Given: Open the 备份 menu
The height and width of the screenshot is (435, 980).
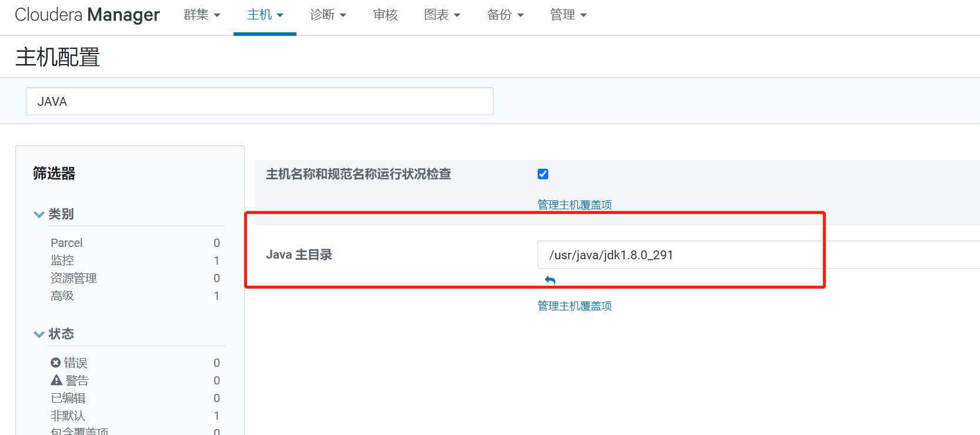Looking at the screenshot, I should click(505, 15).
